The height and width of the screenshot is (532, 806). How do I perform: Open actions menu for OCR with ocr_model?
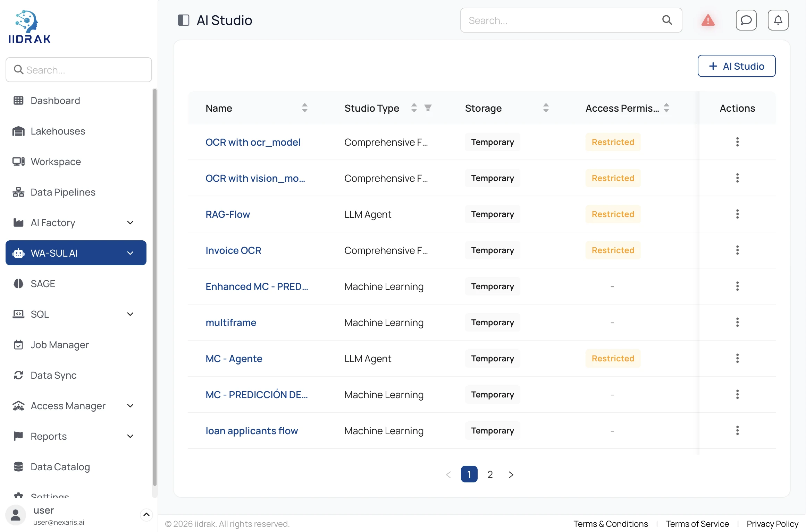(737, 142)
